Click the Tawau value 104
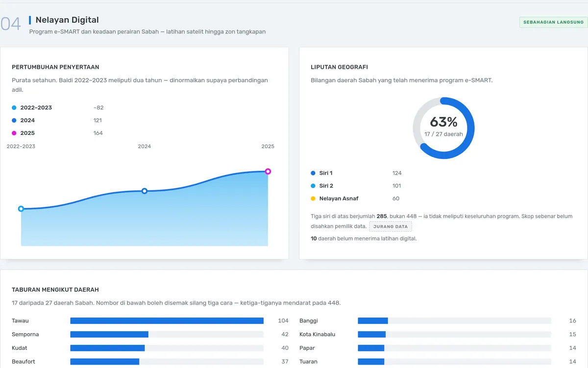 [x=283, y=321]
